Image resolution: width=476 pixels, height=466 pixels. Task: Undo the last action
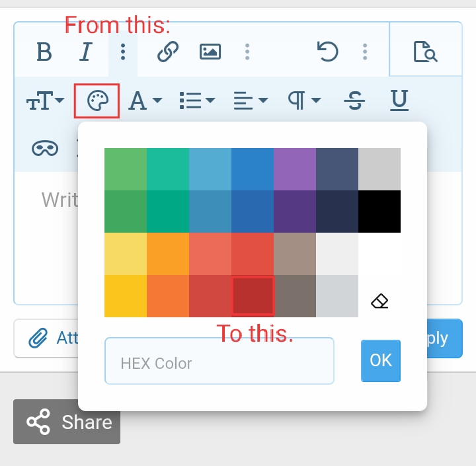coord(328,52)
